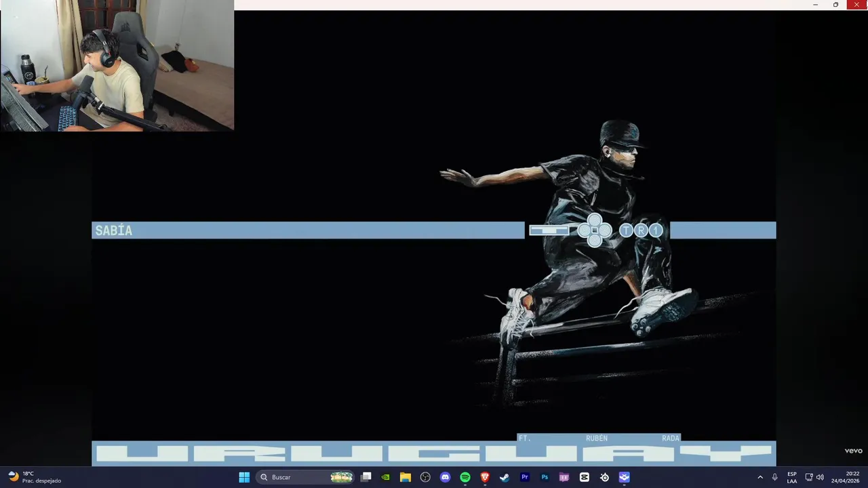Expand the hidden system tray icons chevron
Viewport: 868px width, 488px height.
coord(760,477)
